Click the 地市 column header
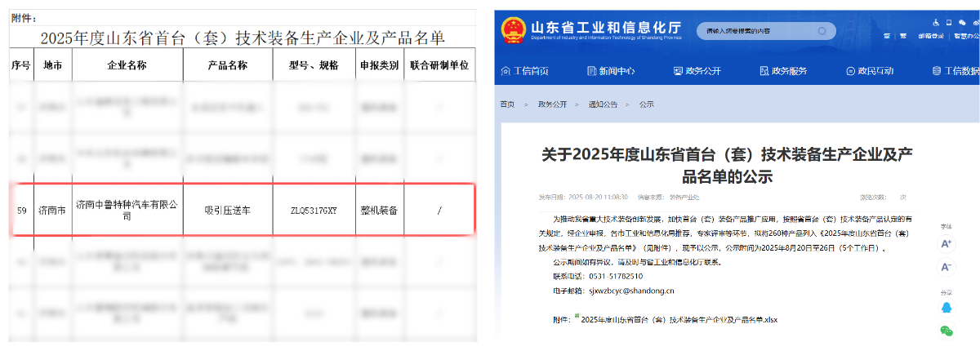980x351 pixels. click(53, 64)
